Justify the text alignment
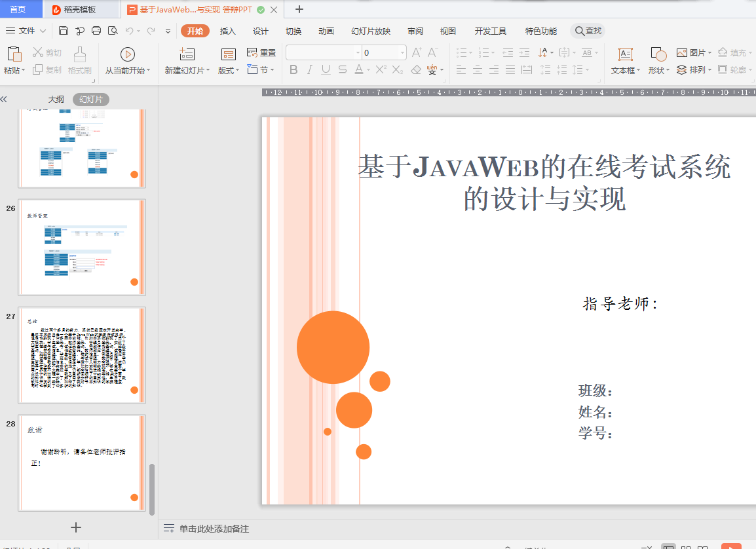Image resolution: width=756 pixels, height=549 pixels. 510,70
